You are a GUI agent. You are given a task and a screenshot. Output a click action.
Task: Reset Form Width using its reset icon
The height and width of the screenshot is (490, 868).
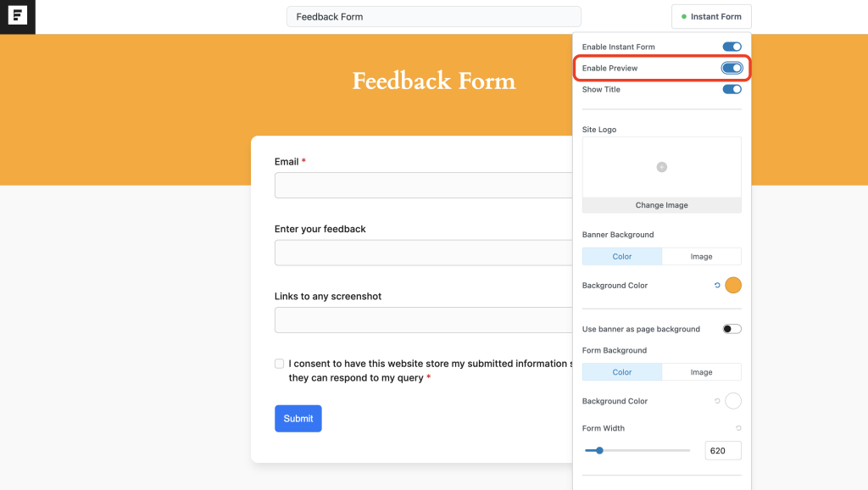coord(740,428)
